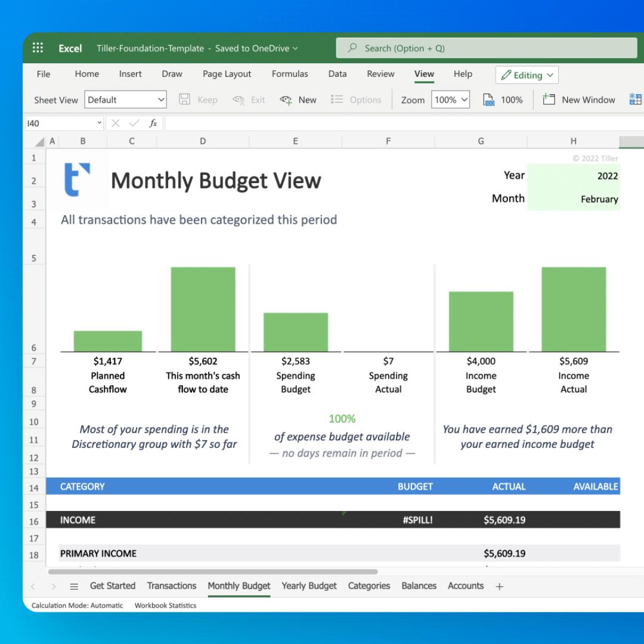Select row 14 header
Screen dimensions: 644x644
pyautogui.click(x=34, y=488)
